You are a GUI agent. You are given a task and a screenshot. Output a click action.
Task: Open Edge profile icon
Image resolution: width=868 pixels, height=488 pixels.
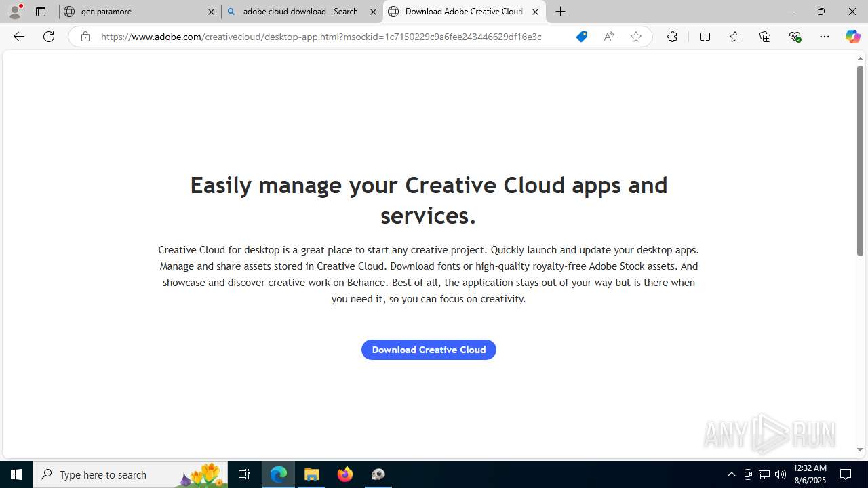pos(15,12)
